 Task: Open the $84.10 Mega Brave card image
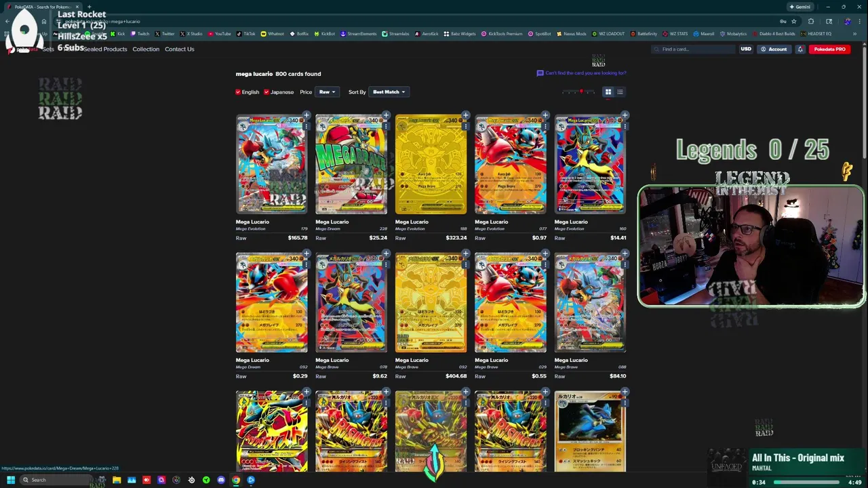[x=590, y=302]
